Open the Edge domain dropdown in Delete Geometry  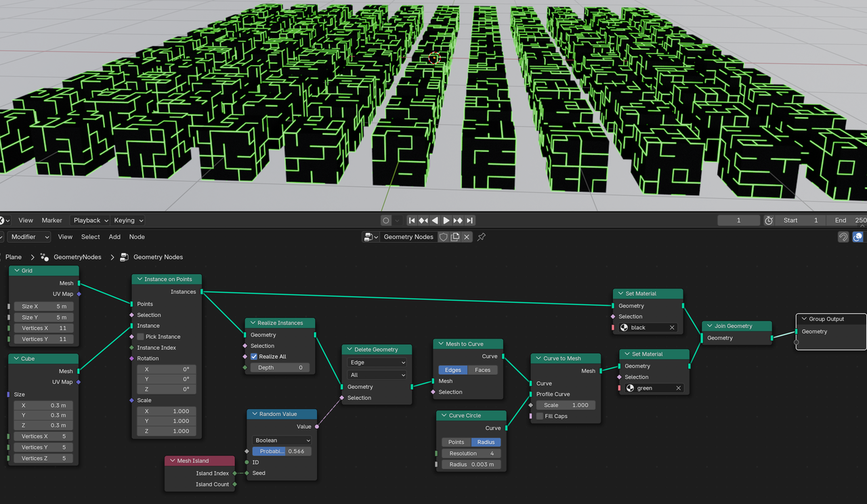[x=377, y=362]
